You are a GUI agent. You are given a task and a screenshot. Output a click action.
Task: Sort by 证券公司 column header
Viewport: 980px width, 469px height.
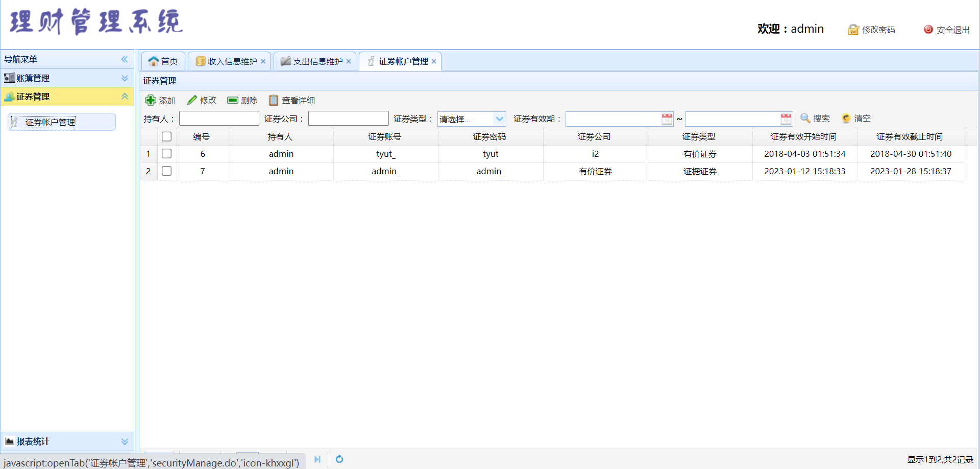(x=595, y=136)
